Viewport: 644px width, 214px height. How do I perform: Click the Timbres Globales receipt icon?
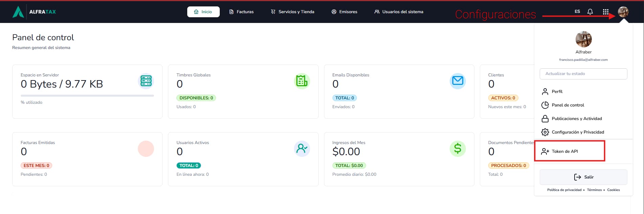302,81
